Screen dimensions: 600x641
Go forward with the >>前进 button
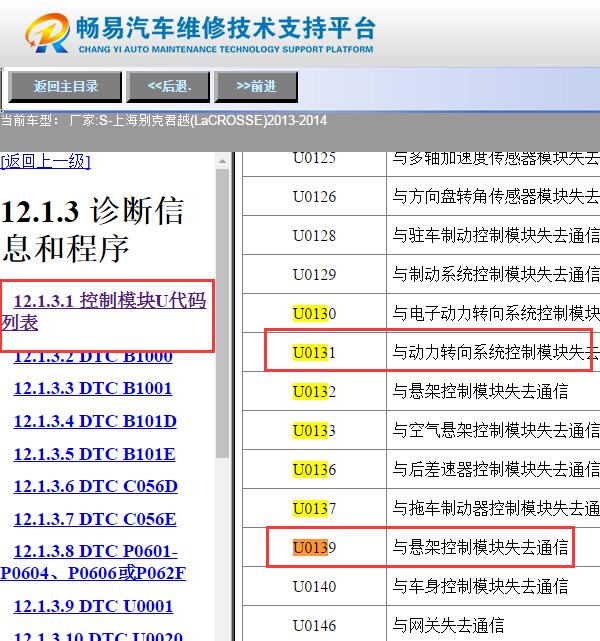coord(256,86)
